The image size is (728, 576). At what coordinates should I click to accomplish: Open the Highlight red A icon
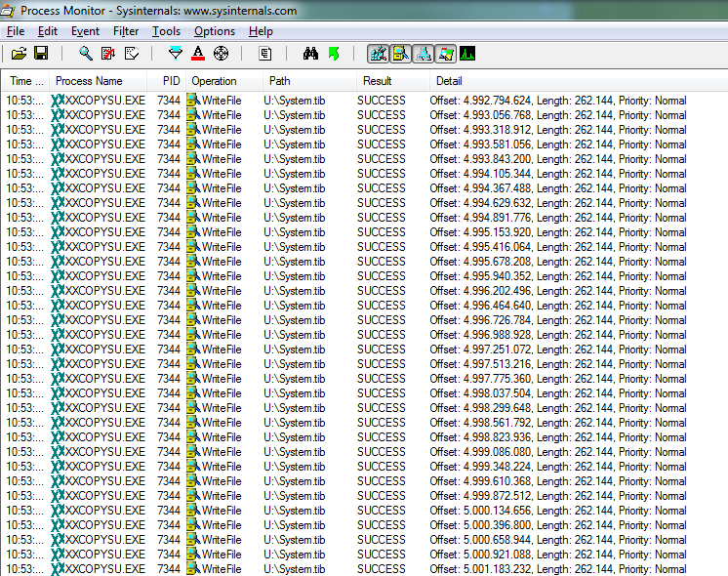198,54
